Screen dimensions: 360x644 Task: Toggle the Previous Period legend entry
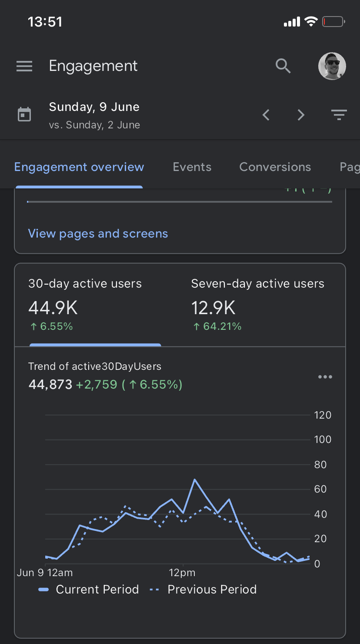[x=203, y=590]
